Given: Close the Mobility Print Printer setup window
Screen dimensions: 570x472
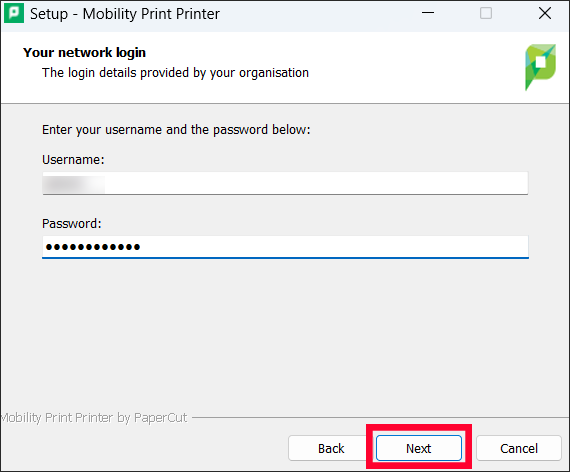Looking at the screenshot, I should tap(545, 13).
